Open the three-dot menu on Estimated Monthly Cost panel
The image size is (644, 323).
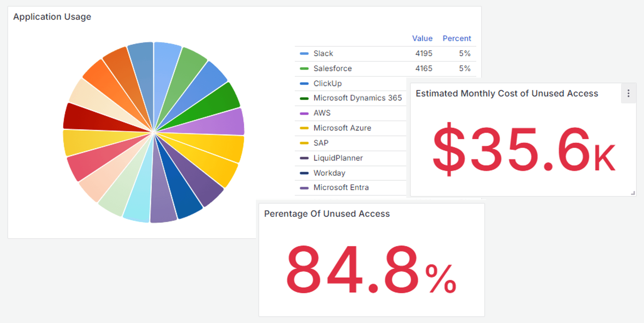click(628, 93)
